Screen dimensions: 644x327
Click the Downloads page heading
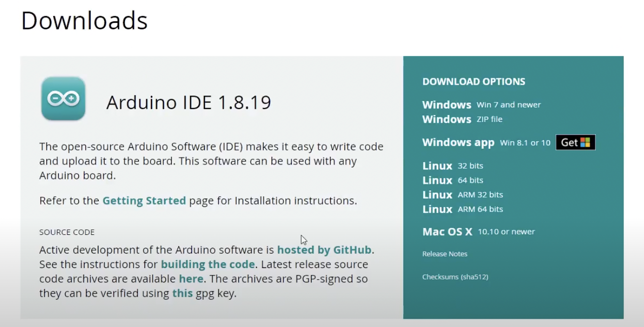tap(84, 21)
